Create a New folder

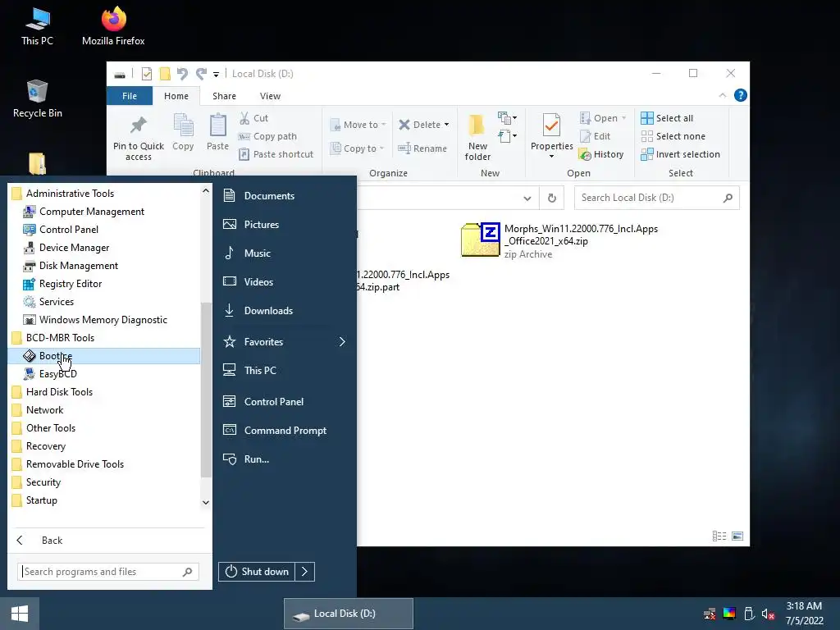point(477,138)
